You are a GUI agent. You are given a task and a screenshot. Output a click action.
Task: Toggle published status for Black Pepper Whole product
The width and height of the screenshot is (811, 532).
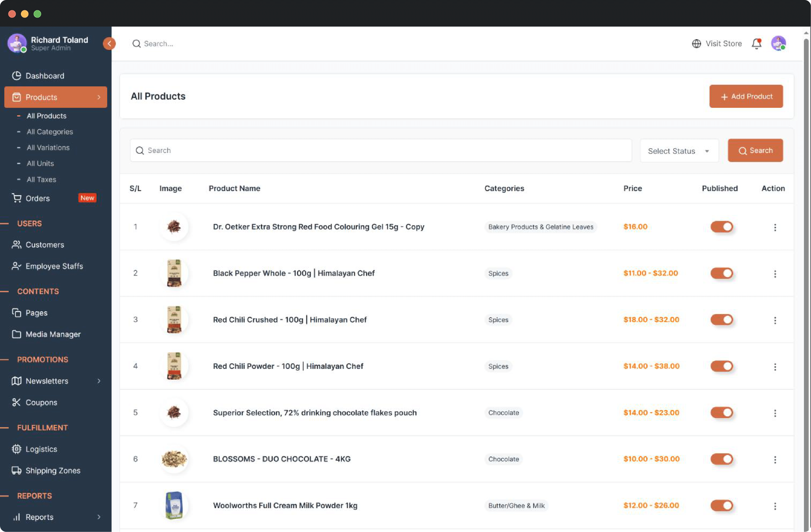pyautogui.click(x=721, y=273)
